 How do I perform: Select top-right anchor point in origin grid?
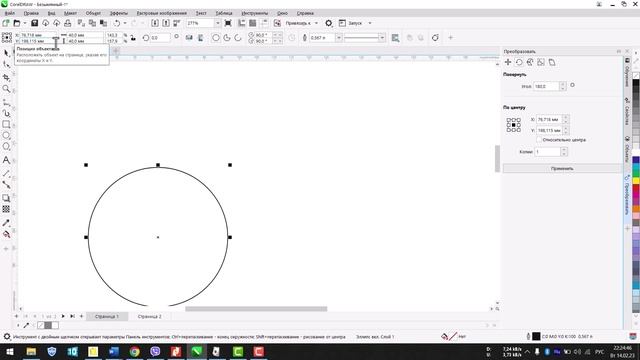coord(518,120)
